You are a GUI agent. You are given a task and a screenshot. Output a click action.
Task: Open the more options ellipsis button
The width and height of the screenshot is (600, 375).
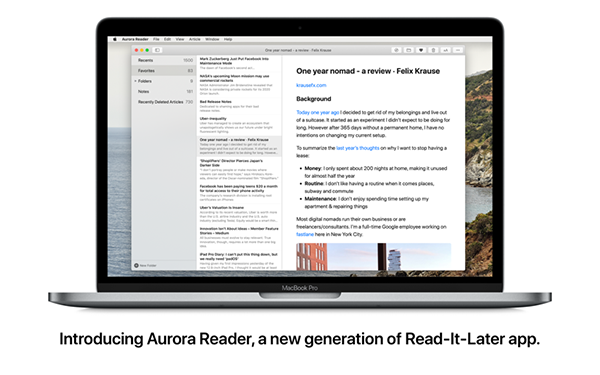click(458, 50)
